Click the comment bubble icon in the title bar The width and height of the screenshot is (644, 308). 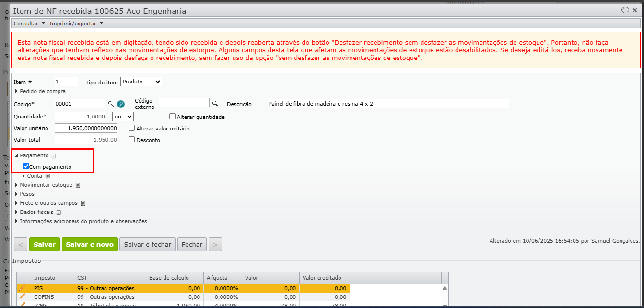click(x=625, y=10)
